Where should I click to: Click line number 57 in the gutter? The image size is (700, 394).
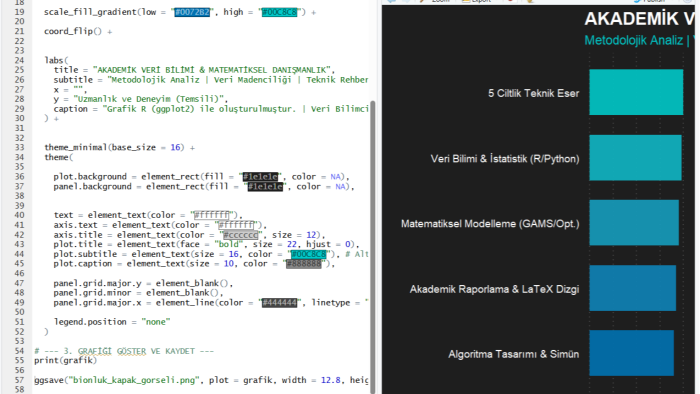click(x=19, y=380)
